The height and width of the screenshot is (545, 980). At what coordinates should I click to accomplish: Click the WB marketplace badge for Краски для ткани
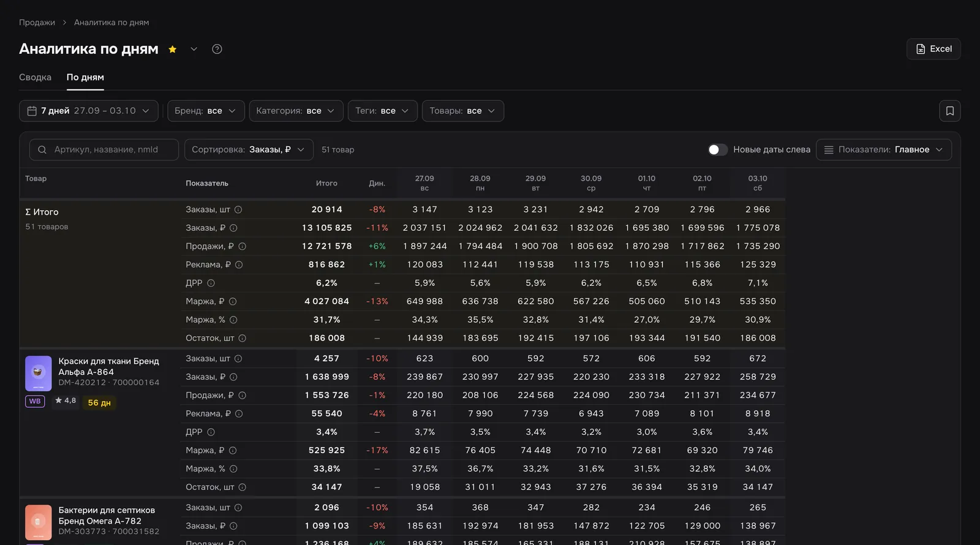(x=35, y=402)
